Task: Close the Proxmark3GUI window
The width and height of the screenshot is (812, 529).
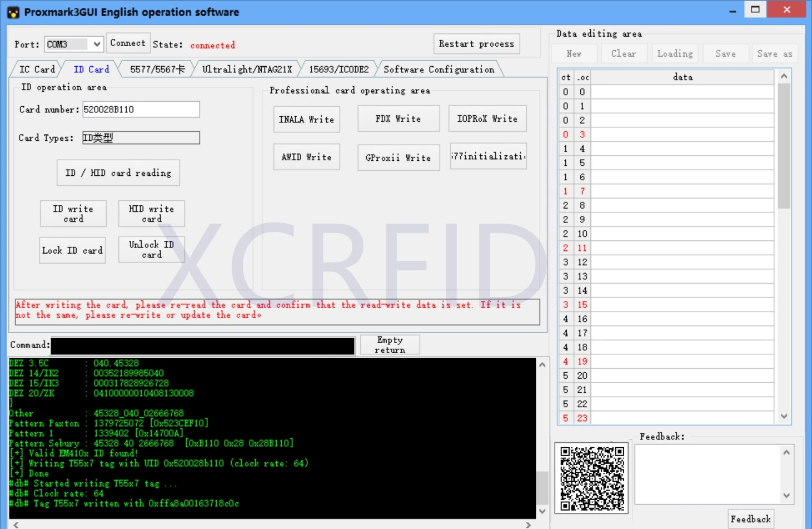Action: 787,9
